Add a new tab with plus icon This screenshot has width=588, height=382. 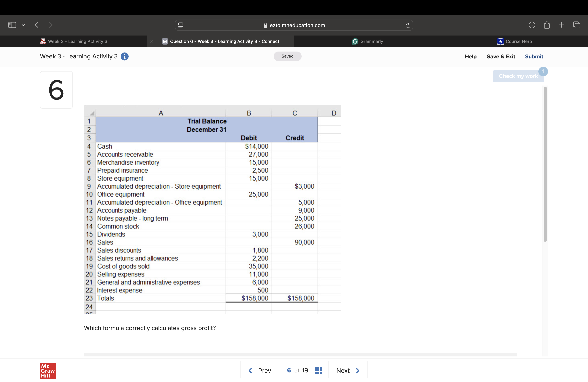561,25
